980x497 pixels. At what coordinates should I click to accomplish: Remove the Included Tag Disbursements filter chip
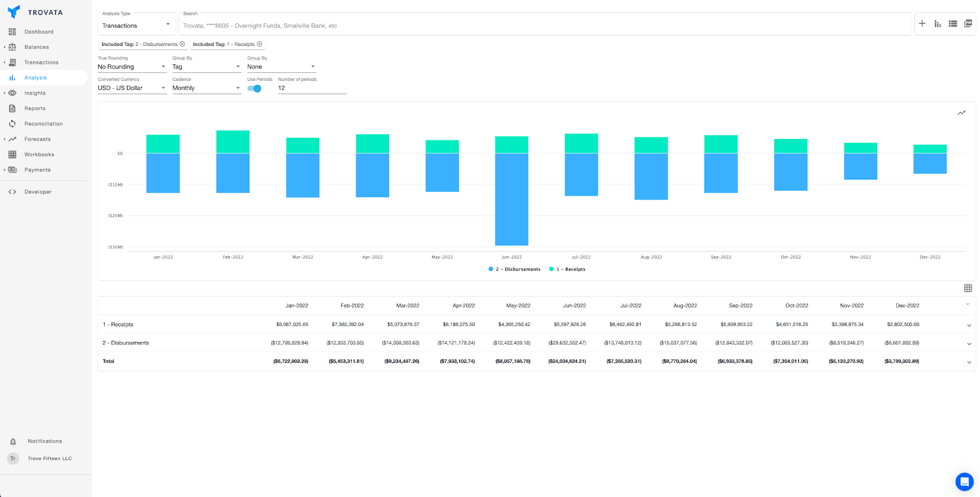point(183,44)
